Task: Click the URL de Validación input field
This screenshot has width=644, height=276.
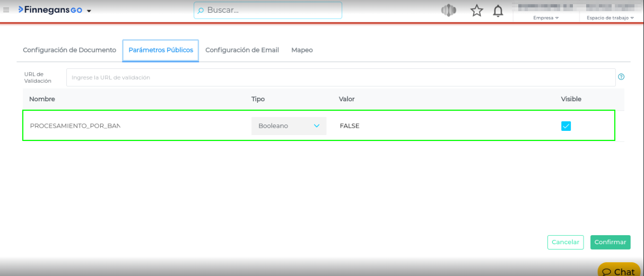Action: [341, 77]
